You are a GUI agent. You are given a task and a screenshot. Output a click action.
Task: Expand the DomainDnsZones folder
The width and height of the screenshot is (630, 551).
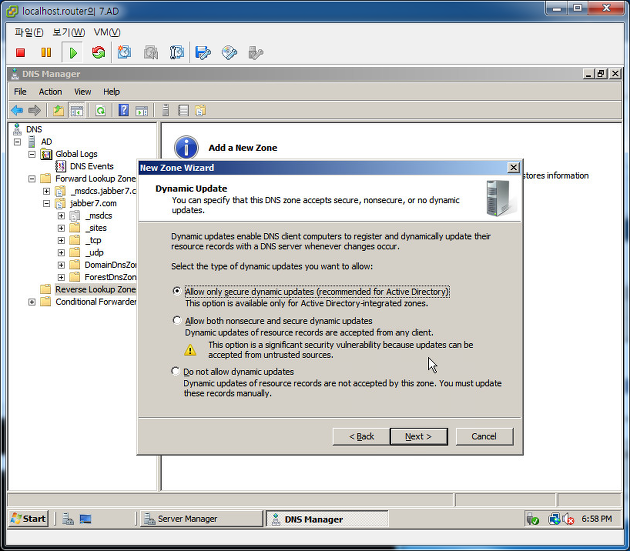[x=61, y=265]
